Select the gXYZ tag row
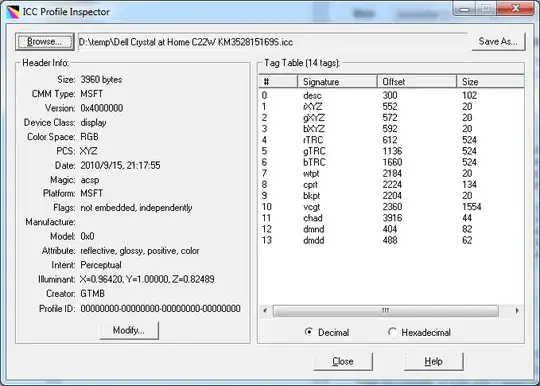The width and height of the screenshot is (540, 386). point(391,118)
